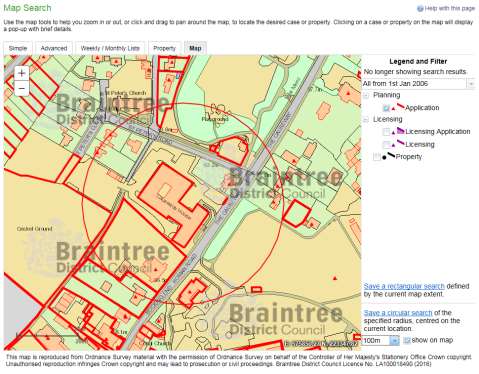Follow the Save a circular search link
This screenshot has height=374, width=479.
[398, 313]
